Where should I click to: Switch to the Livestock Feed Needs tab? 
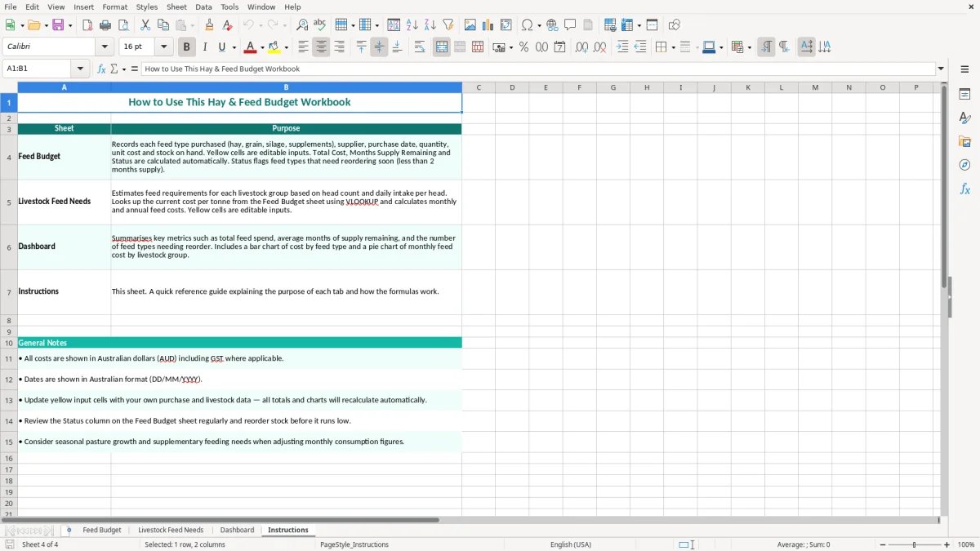[171, 530]
